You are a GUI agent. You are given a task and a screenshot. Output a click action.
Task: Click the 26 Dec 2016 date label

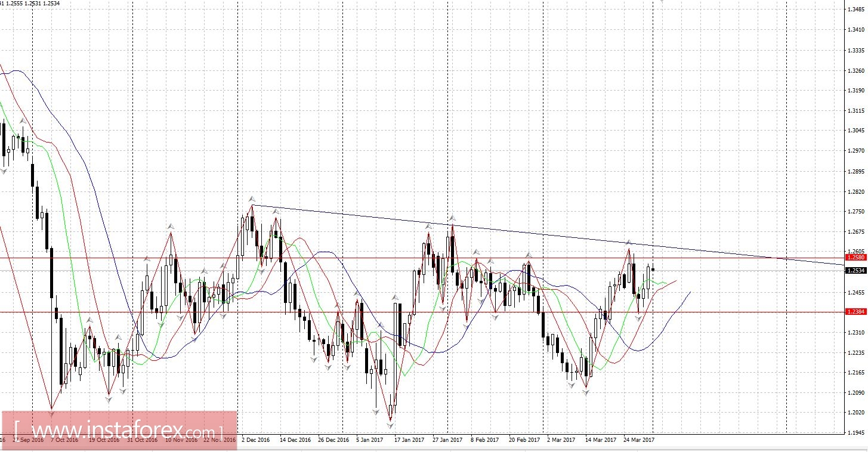pos(333,440)
